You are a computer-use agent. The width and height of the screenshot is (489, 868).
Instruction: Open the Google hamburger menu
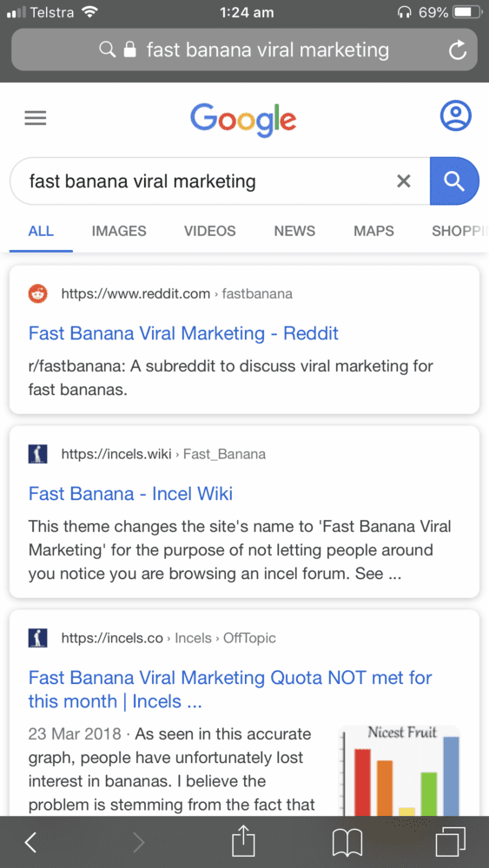coord(36,117)
